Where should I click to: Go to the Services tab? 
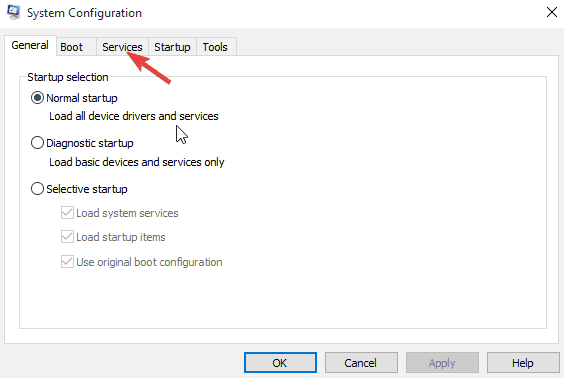tap(122, 47)
